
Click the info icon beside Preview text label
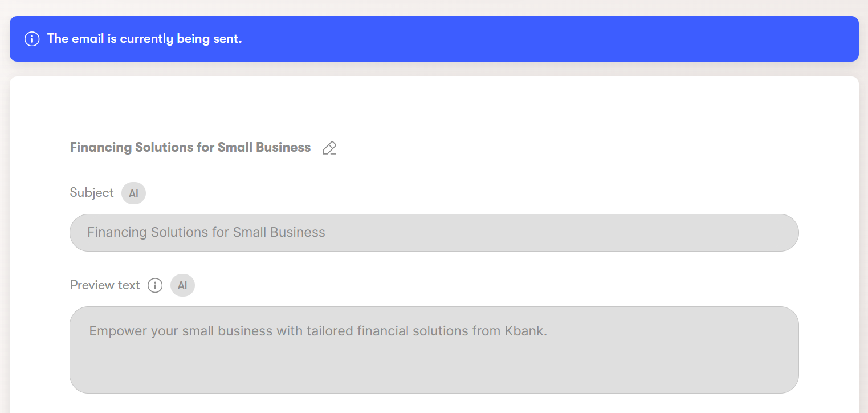point(155,285)
